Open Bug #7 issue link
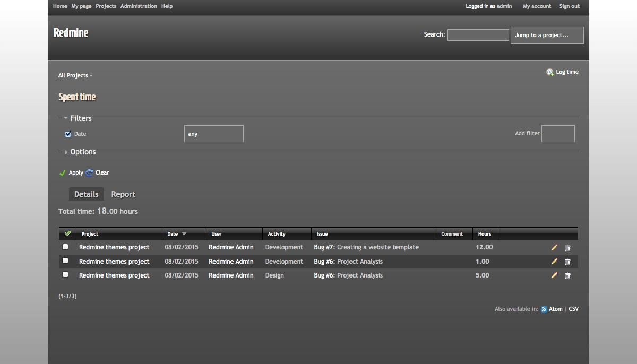The image size is (637, 364). pos(324,247)
